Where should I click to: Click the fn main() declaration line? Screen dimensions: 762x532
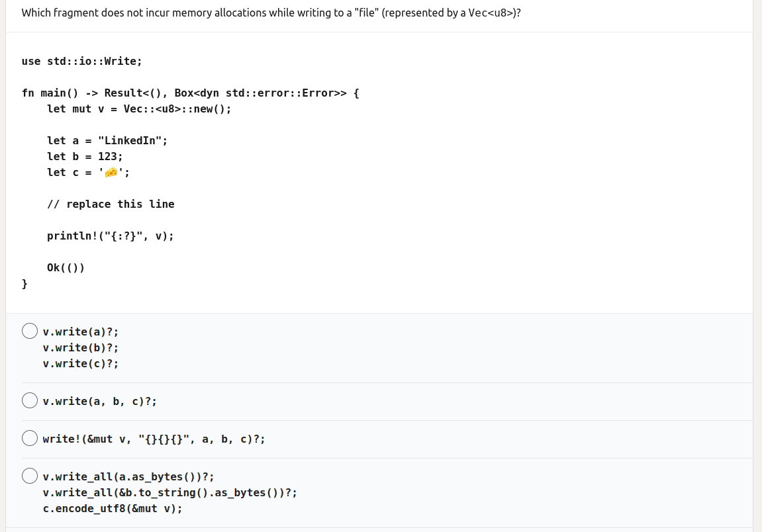[189, 93]
